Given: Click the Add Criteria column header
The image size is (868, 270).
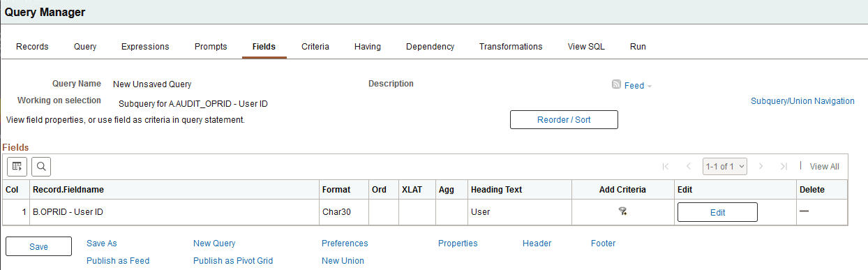Looking at the screenshot, I should [x=622, y=190].
